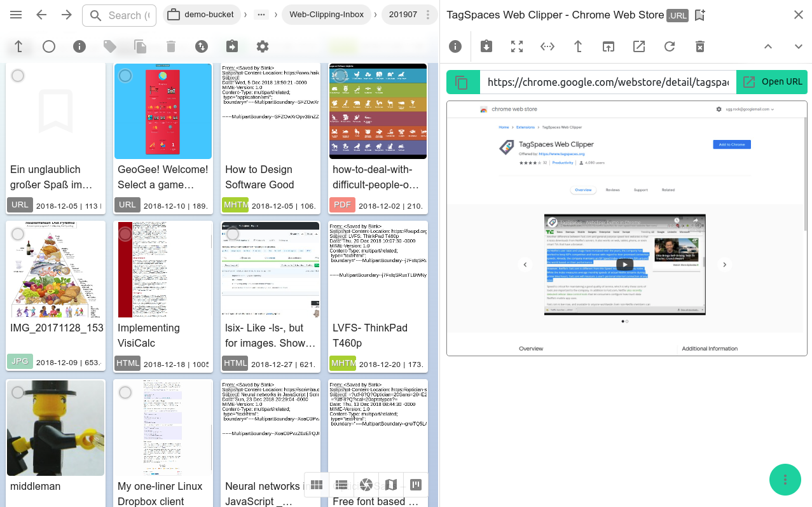Image resolution: width=812 pixels, height=507 pixels.
Task: Reload the opened file
Action: [670, 46]
